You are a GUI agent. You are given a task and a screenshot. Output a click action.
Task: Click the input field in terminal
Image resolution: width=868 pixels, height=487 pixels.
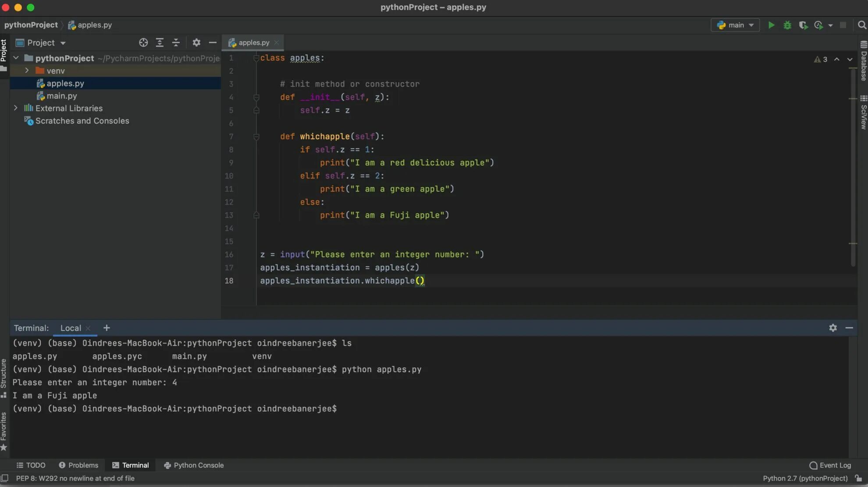(x=340, y=409)
